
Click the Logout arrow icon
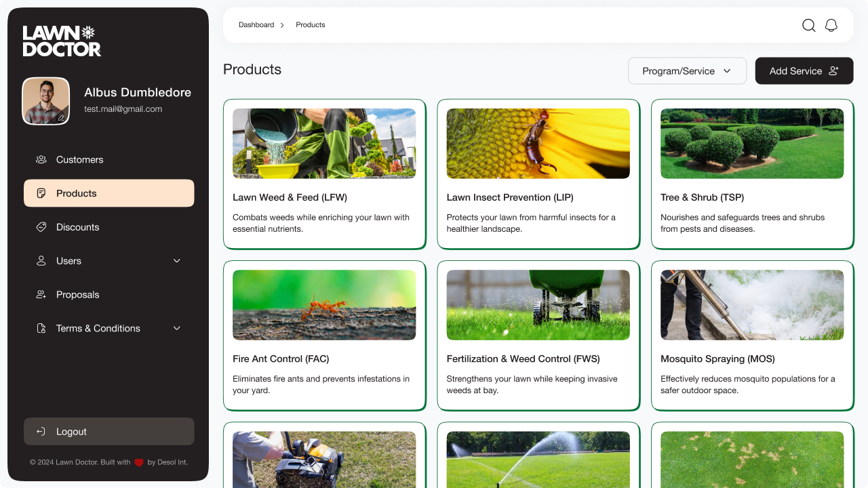[41, 432]
